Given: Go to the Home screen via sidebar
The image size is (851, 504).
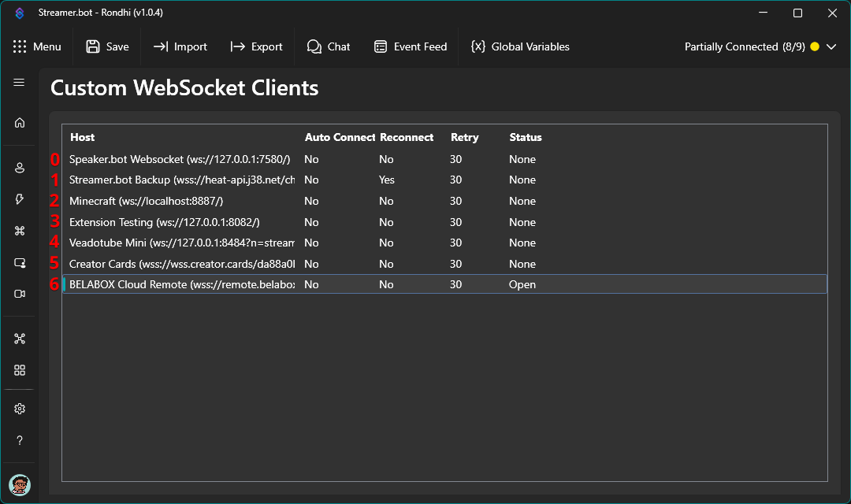Looking at the screenshot, I should pos(19,122).
